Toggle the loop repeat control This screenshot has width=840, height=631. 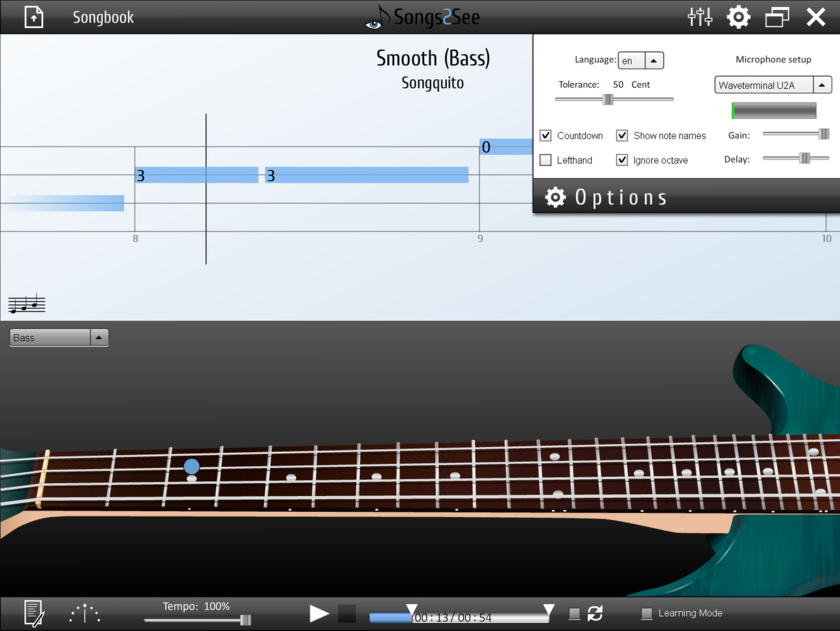[x=595, y=613]
